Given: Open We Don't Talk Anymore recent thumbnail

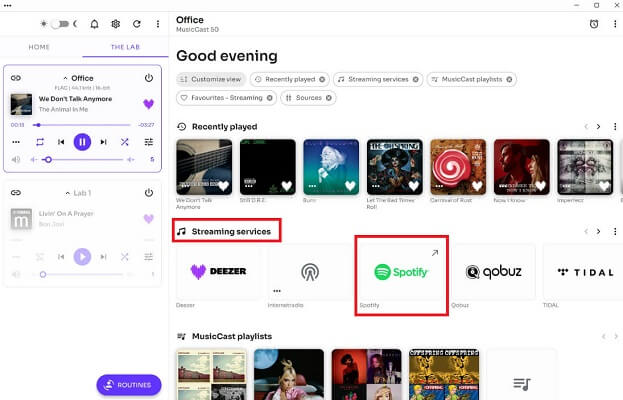Looking at the screenshot, I should coord(204,167).
